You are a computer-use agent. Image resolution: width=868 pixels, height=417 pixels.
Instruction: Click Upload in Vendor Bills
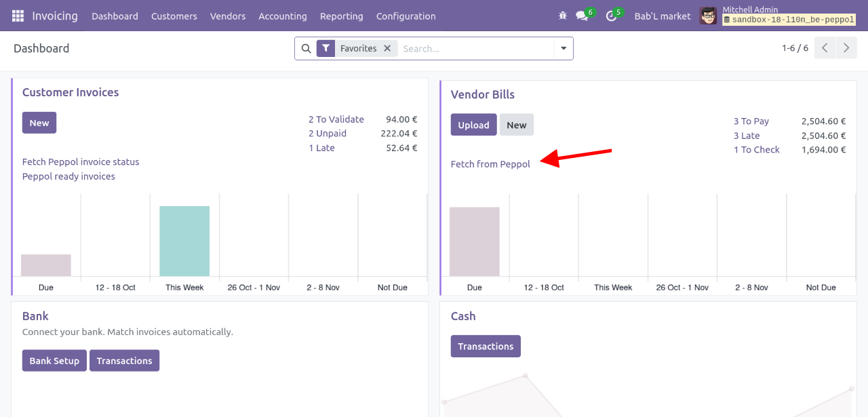[x=473, y=125]
